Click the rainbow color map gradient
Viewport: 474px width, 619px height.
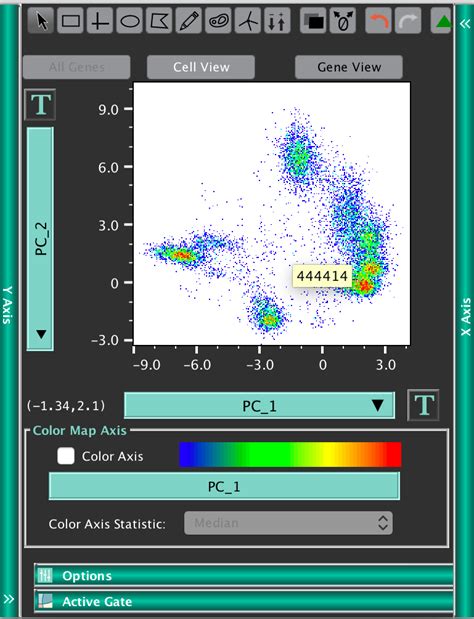[x=290, y=455]
